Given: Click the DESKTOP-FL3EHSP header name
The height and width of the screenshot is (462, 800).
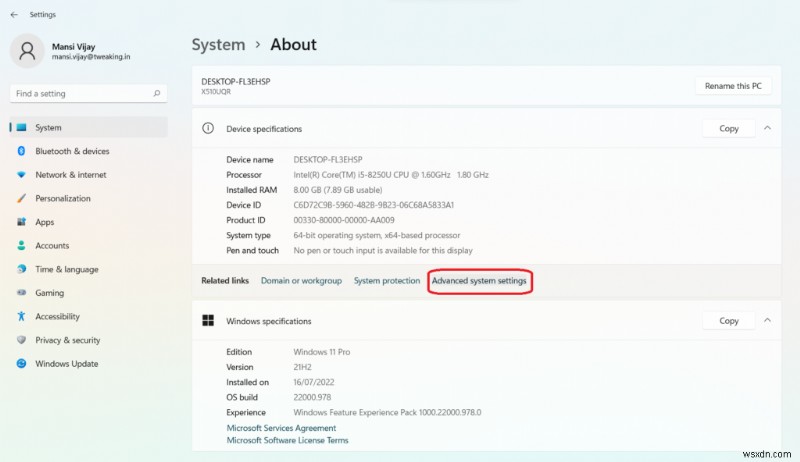Looking at the screenshot, I should coord(236,82).
